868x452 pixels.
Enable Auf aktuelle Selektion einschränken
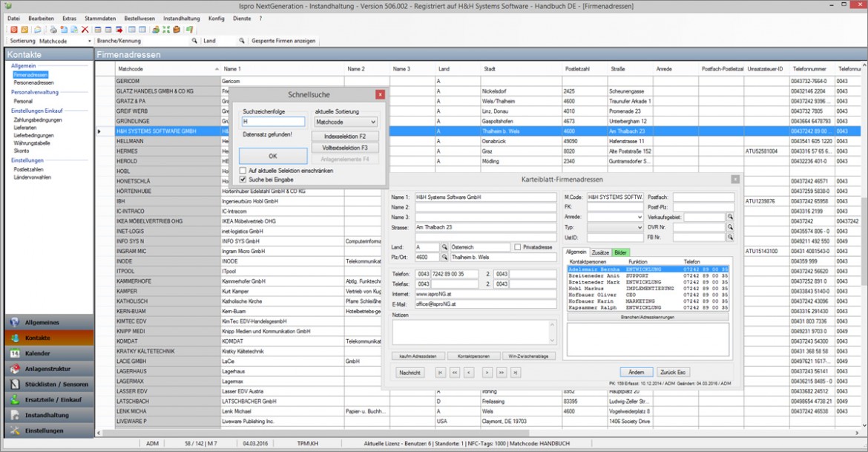tap(244, 170)
